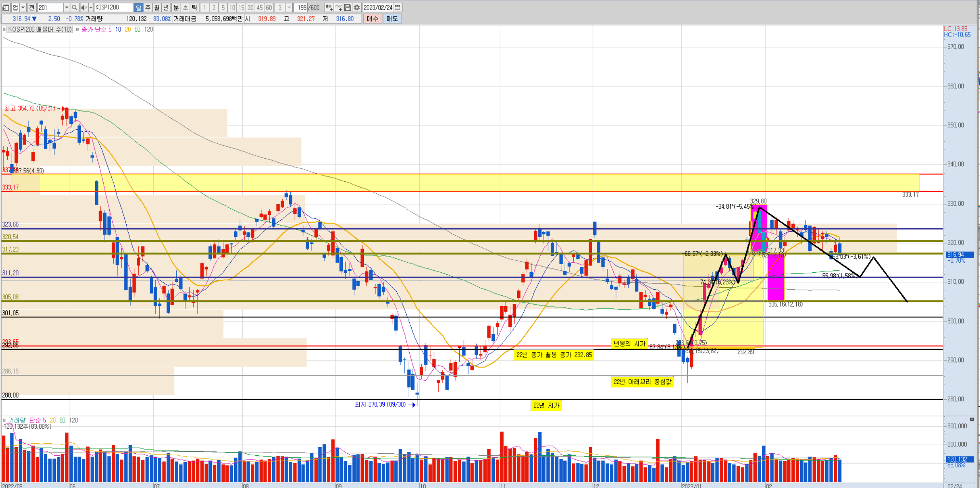Choose the 1 interval button

coord(205,7)
